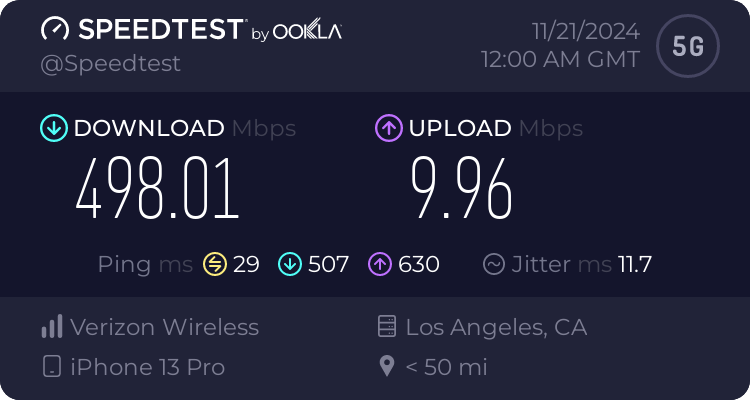This screenshot has width=750, height=400.
Task: Click the phone device icon beside iPhone 13 Pro
Action: (52, 366)
